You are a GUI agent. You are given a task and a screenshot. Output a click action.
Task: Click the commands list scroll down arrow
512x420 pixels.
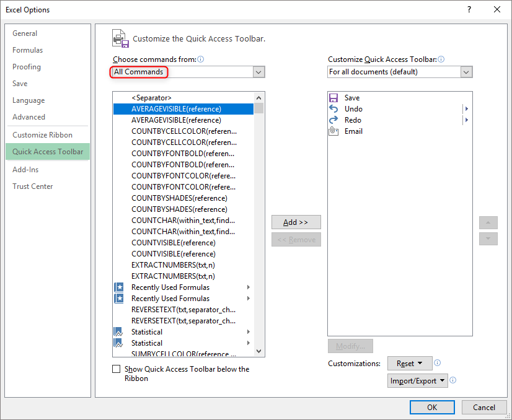point(259,351)
